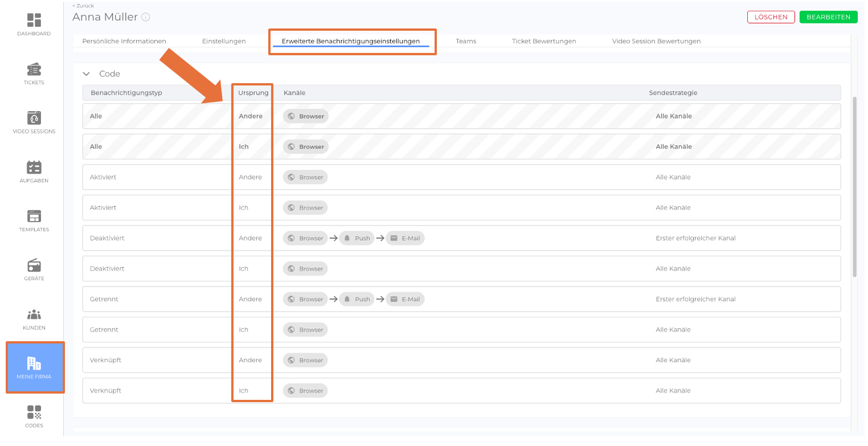This screenshot has width=868, height=446.
Task: Go to Tickets in sidebar
Action: click(x=34, y=69)
